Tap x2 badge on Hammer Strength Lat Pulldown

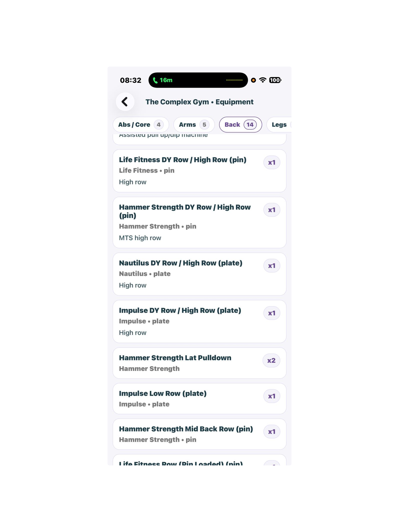(x=271, y=360)
